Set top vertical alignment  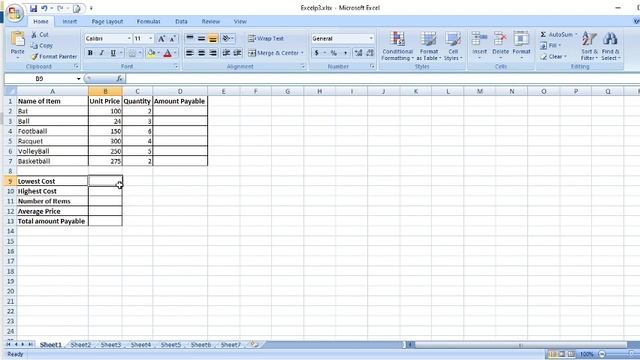click(x=190, y=38)
